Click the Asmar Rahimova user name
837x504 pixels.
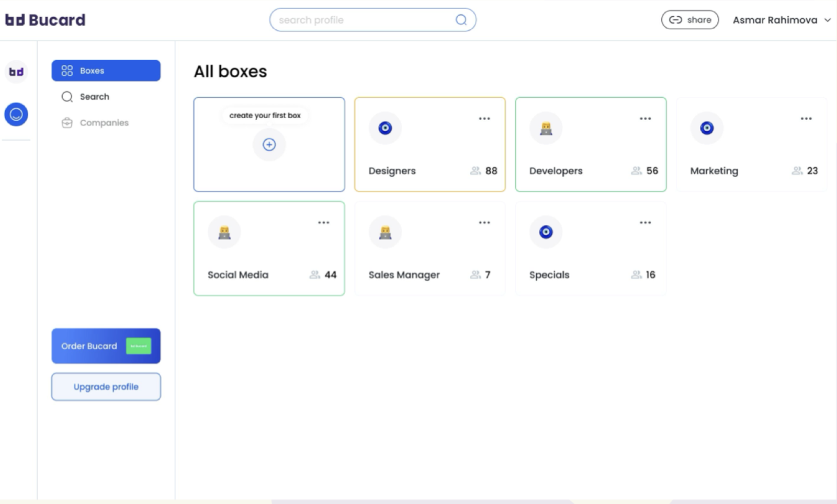pos(775,20)
